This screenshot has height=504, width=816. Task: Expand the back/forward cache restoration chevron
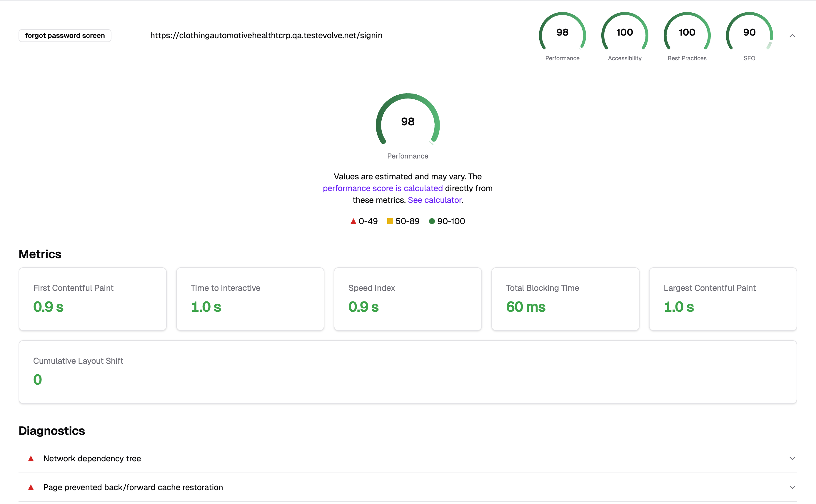(x=792, y=487)
